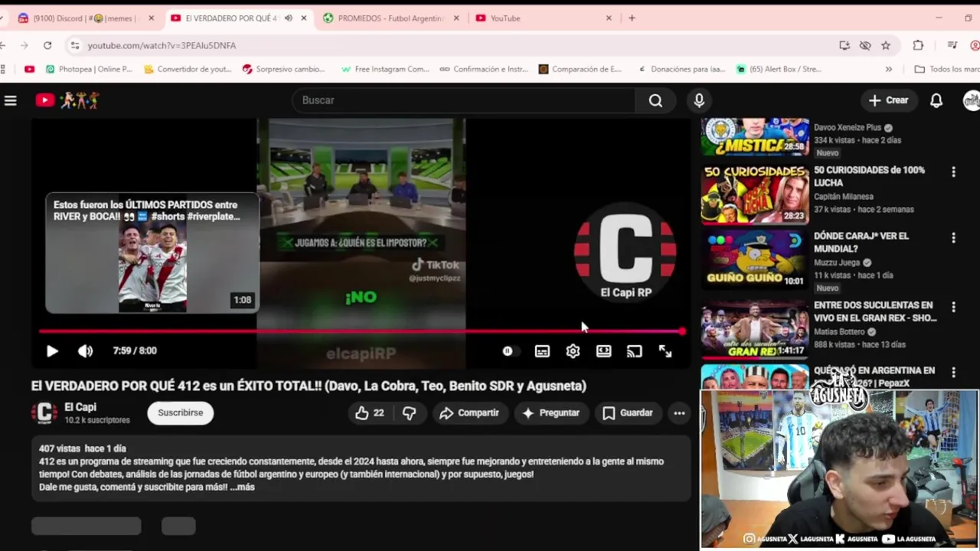The width and height of the screenshot is (980, 551).
Task: Open the Davo Xeneize Plus channel
Action: click(x=848, y=128)
